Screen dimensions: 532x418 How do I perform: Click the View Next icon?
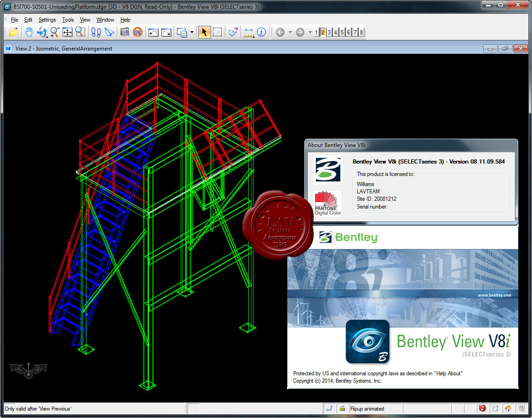166,33
